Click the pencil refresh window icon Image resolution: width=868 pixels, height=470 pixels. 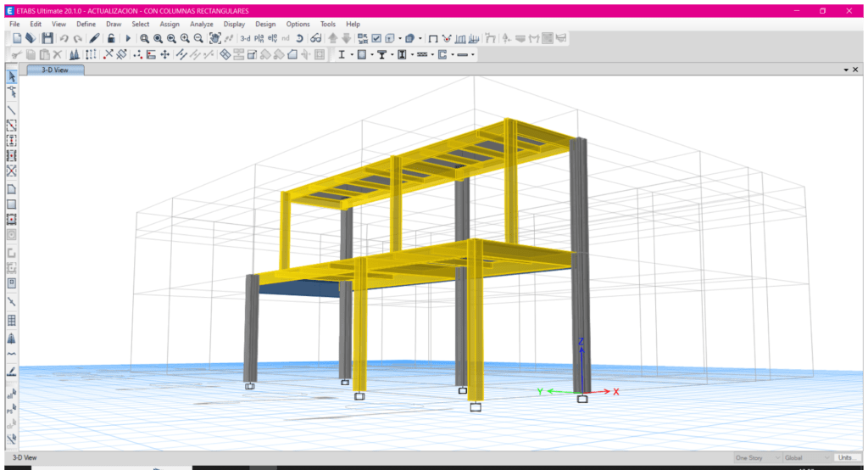pos(95,38)
